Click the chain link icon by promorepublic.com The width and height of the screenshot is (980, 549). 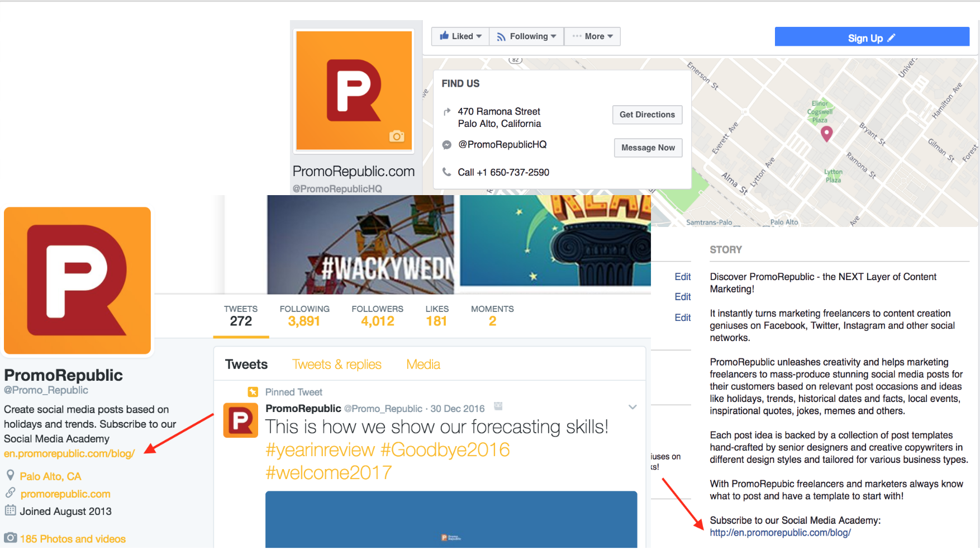10,493
